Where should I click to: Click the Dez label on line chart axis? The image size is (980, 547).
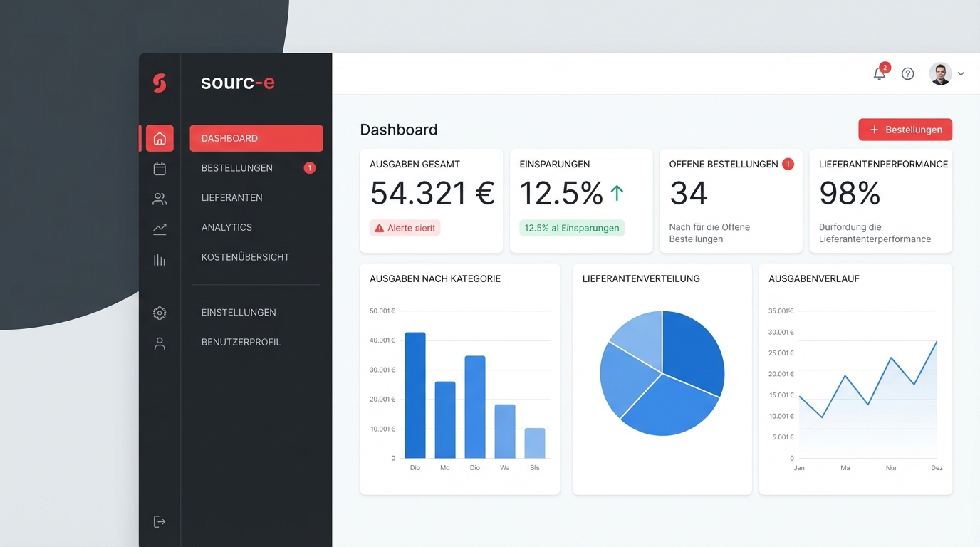click(x=937, y=468)
